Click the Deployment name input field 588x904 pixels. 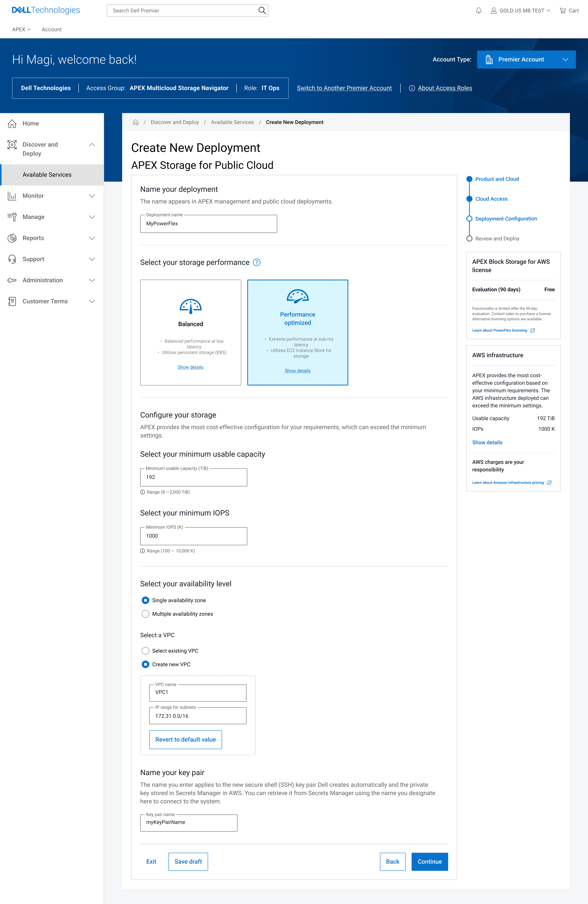[x=209, y=224]
